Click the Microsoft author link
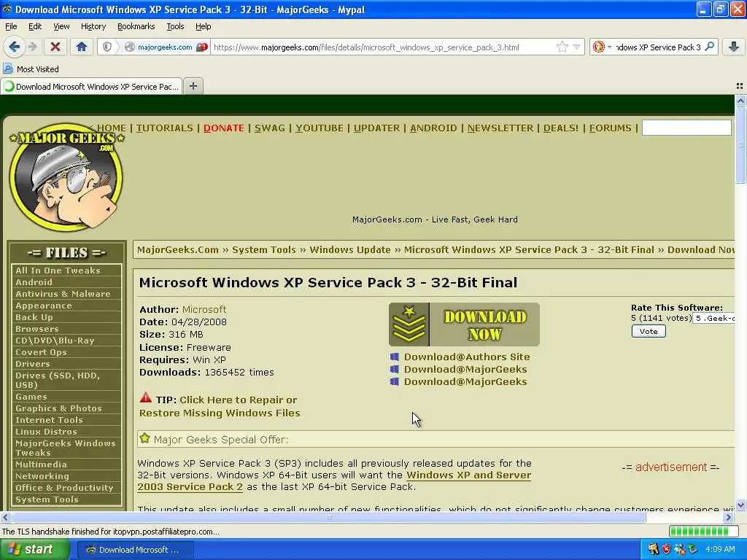The height and width of the screenshot is (560, 747). coord(204,309)
